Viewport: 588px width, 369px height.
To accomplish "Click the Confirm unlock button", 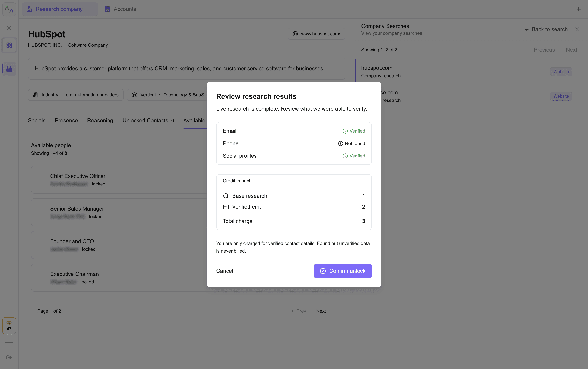I will (342, 271).
